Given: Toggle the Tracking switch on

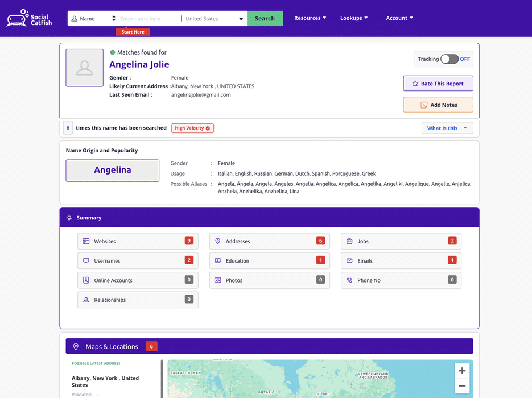Looking at the screenshot, I should 449,59.
